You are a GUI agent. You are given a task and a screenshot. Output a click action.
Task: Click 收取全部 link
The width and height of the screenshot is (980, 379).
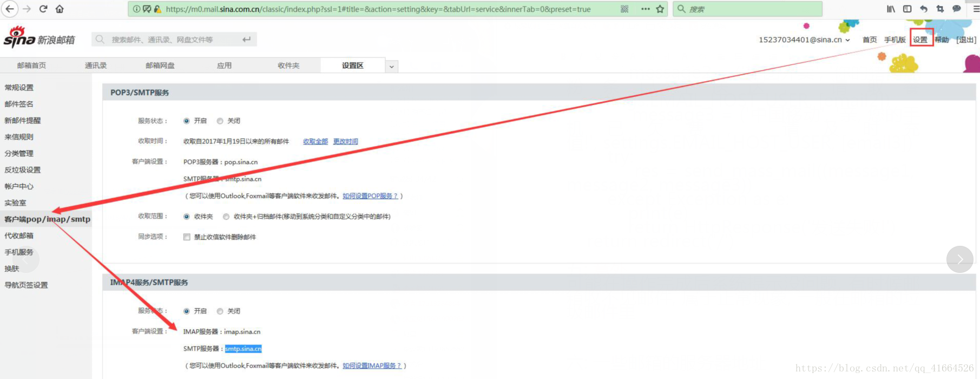tap(315, 141)
